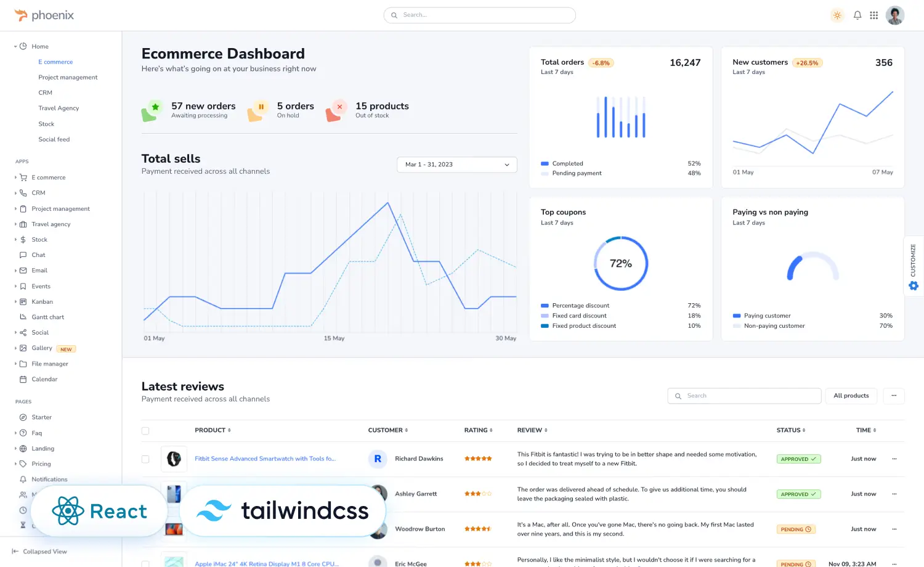Click the Gantt chart icon
This screenshot has height=567, width=924.
pyautogui.click(x=23, y=317)
